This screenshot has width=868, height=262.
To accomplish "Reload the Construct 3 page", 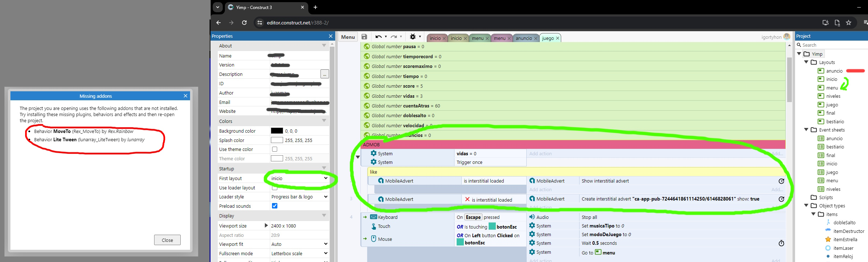I will click(x=244, y=23).
